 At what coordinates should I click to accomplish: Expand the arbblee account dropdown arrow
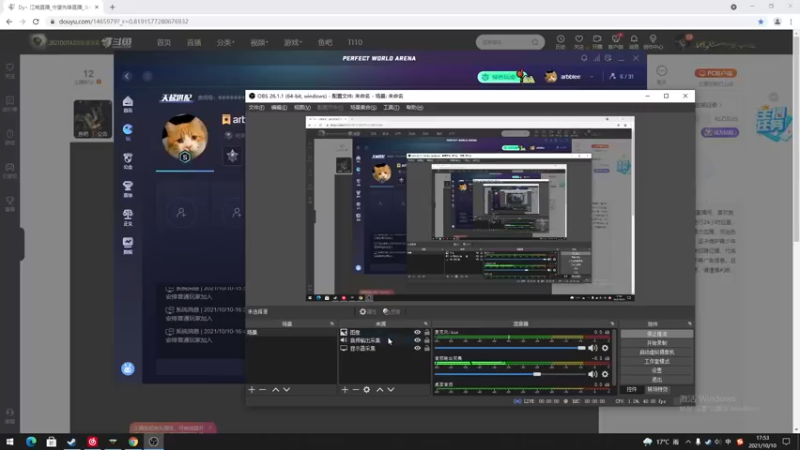[x=592, y=77]
